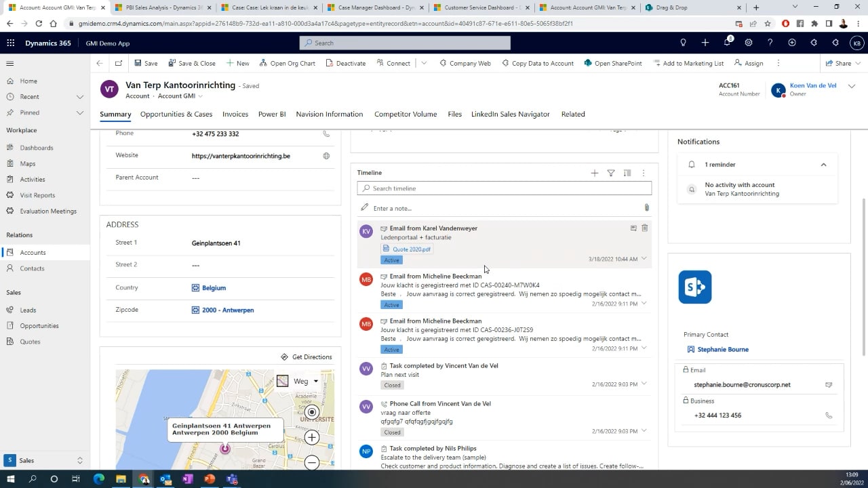Zoom out on the map with minus button
The width and height of the screenshot is (868, 488).
[x=312, y=462]
